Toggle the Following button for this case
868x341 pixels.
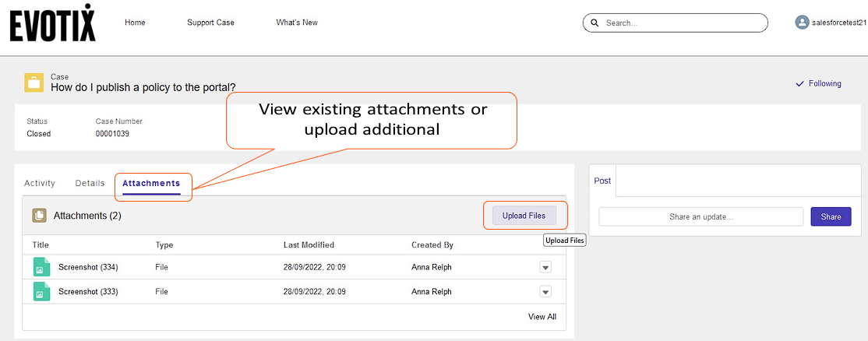818,83
